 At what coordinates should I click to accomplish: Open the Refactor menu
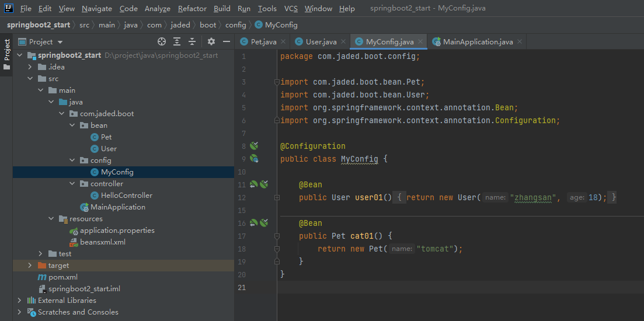[193, 9]
